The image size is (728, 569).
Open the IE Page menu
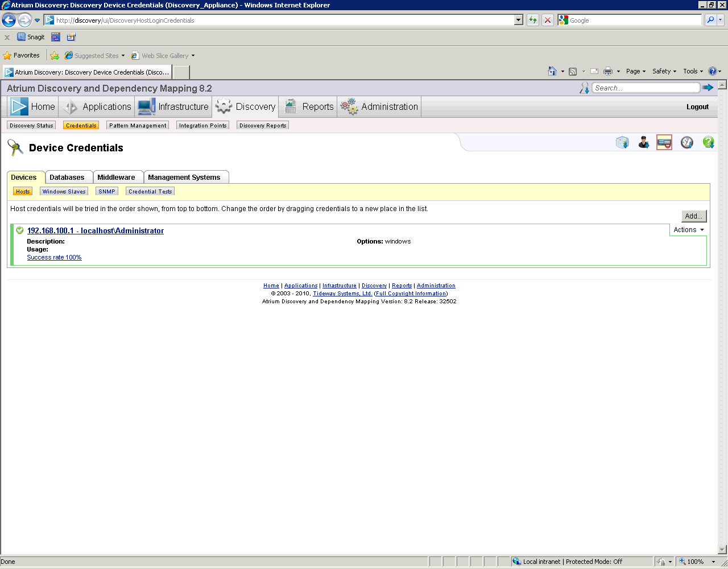[x=636, y=71]
